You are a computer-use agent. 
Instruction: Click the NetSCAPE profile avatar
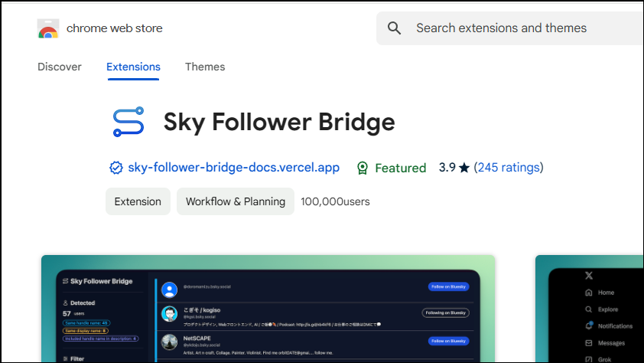coord(169,342)
